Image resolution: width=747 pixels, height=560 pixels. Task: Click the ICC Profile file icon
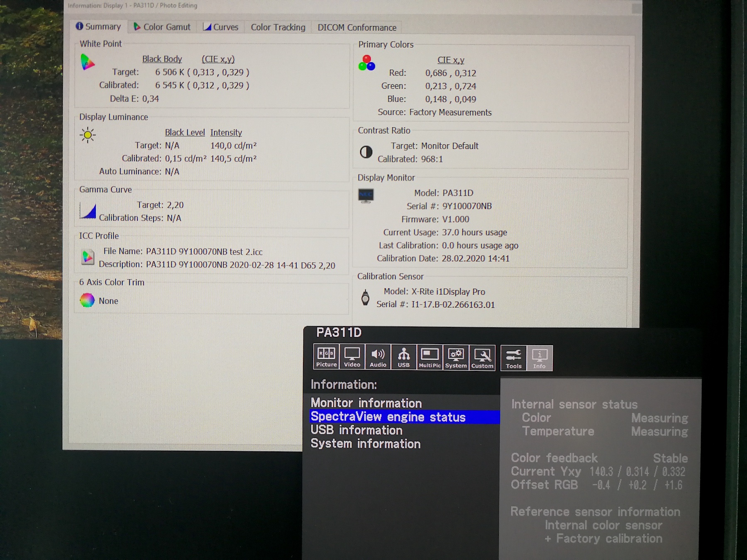click(88, 258)
